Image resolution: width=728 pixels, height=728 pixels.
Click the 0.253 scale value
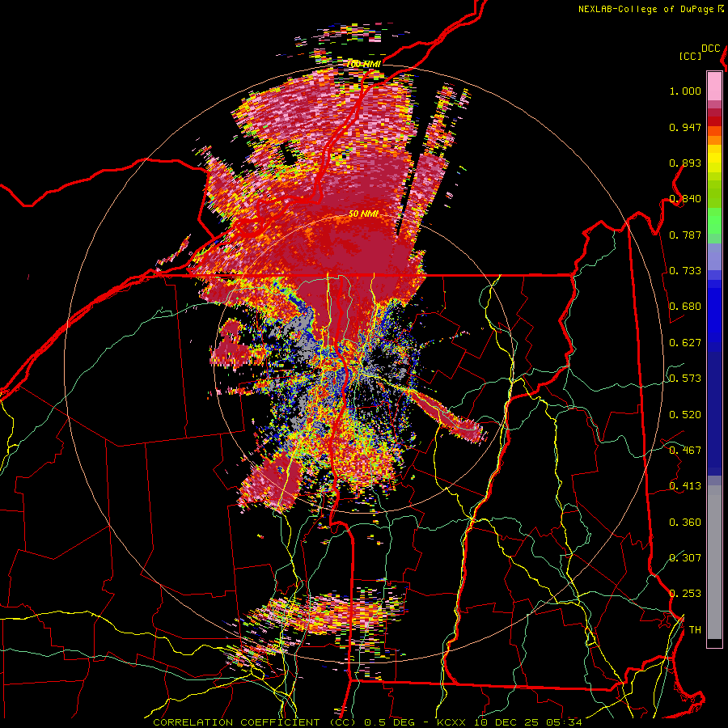pyautogui.click(x=685, y=594)
